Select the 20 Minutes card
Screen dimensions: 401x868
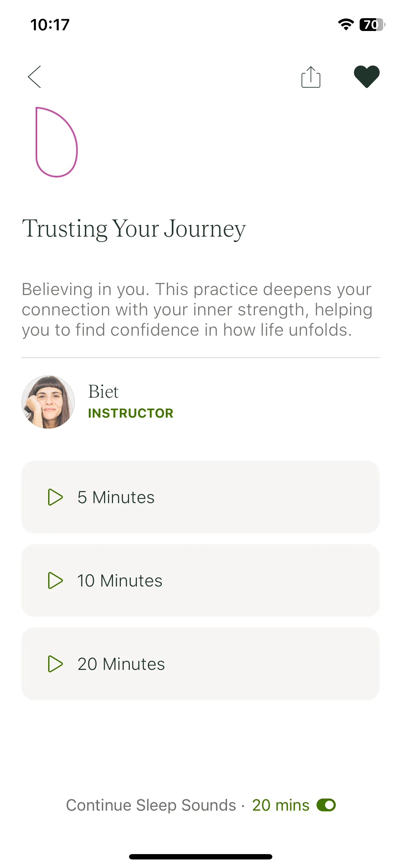click(200, 664)
